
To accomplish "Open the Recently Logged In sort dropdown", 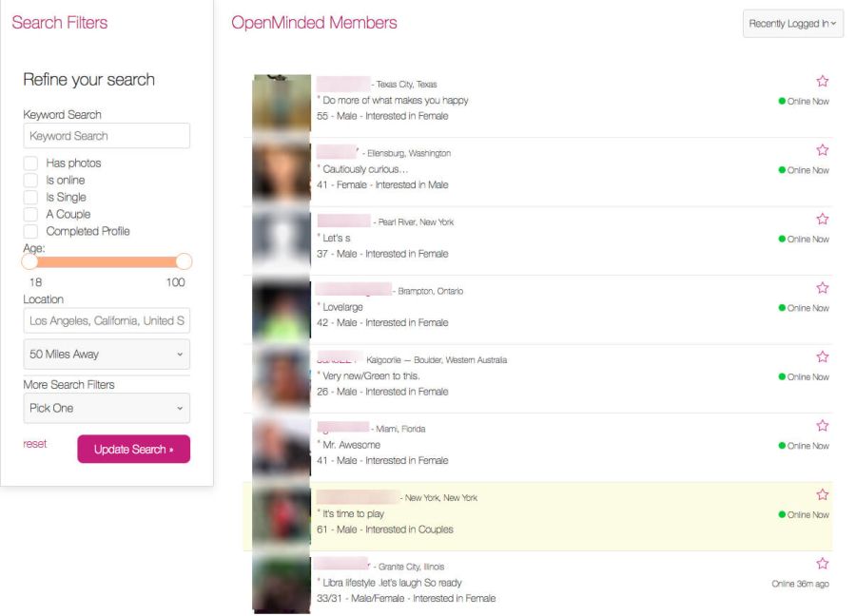I will pyautogui.click(x=791, y=23).
